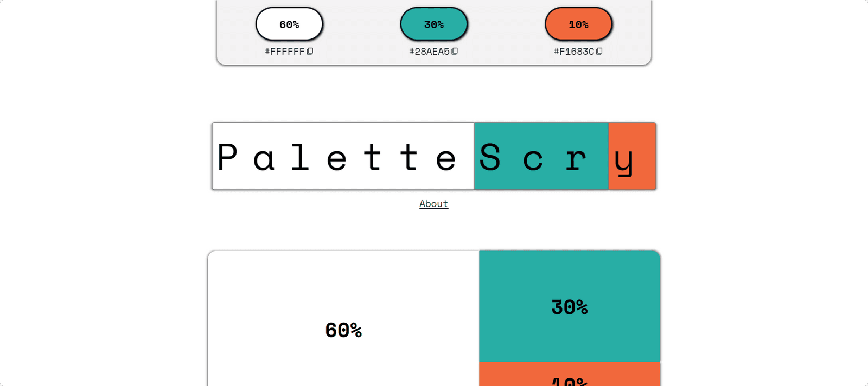Click the letter P in the title banner
This screenshot has height=386, width=868.
click(x=227, y=157)
